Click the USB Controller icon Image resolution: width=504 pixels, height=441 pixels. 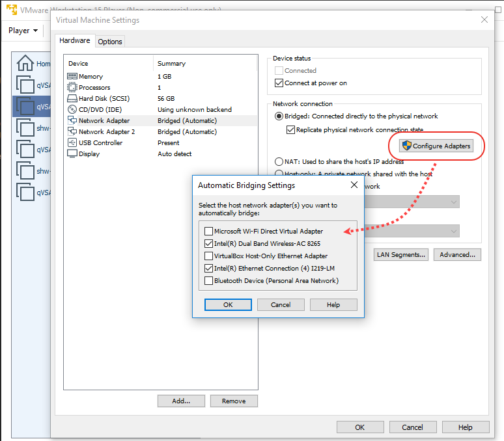pyautogui.click(x=72, y=142)
